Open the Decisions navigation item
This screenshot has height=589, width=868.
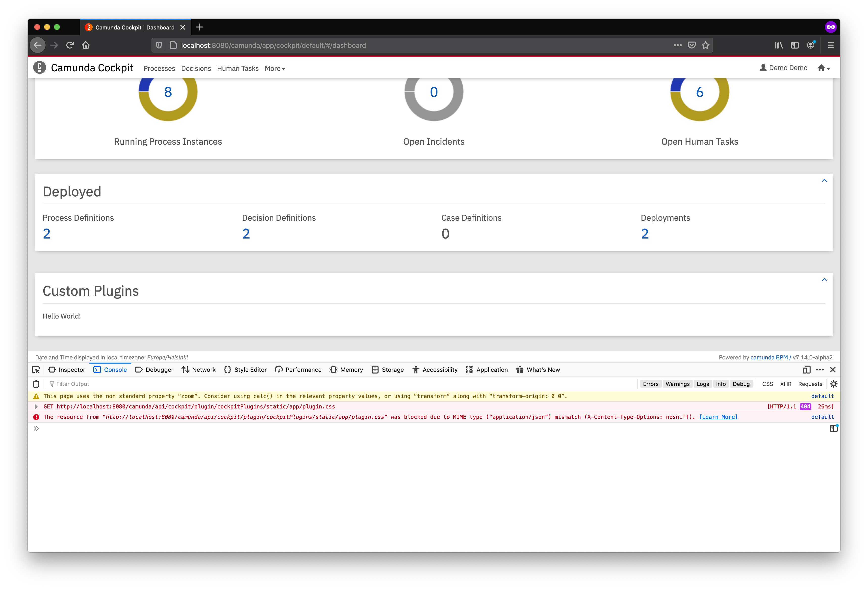coord(196,68)
